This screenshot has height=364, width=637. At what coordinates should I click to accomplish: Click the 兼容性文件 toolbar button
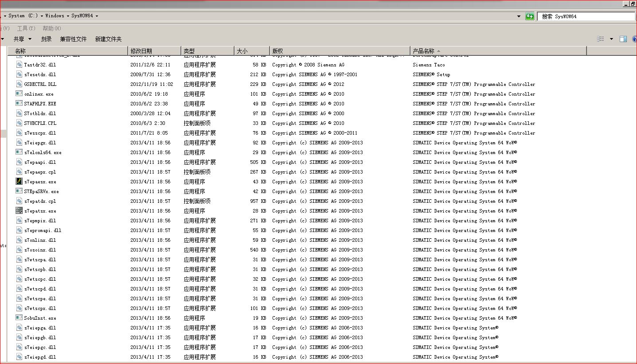pos(73,39)
